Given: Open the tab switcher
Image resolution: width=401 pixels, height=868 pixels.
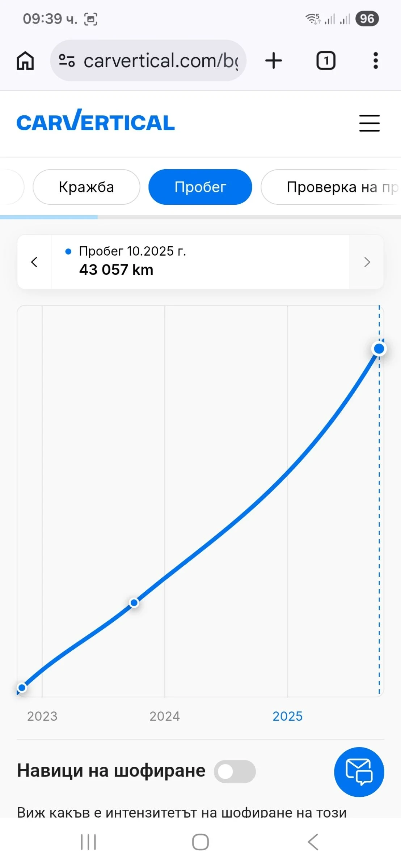Looking at the screenshot, I should 326,60.
